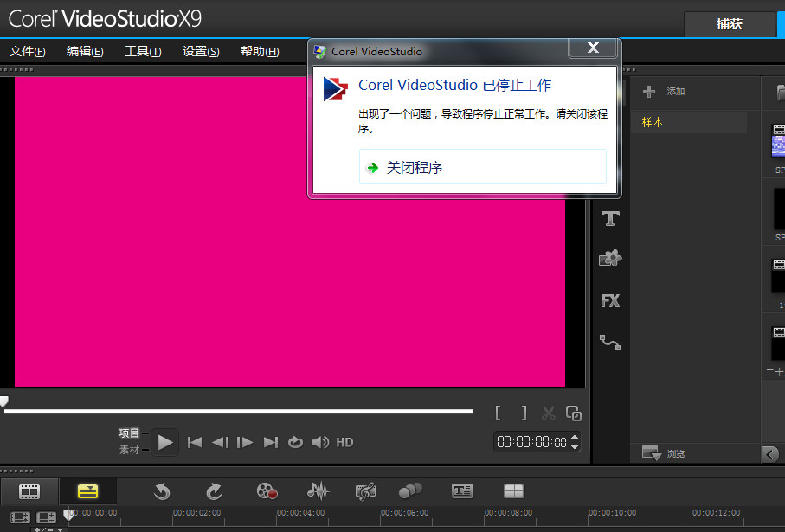Open the Title (T) library panel
The height and width of the screenshot is (532, 785).
click(x=610, y=219)
